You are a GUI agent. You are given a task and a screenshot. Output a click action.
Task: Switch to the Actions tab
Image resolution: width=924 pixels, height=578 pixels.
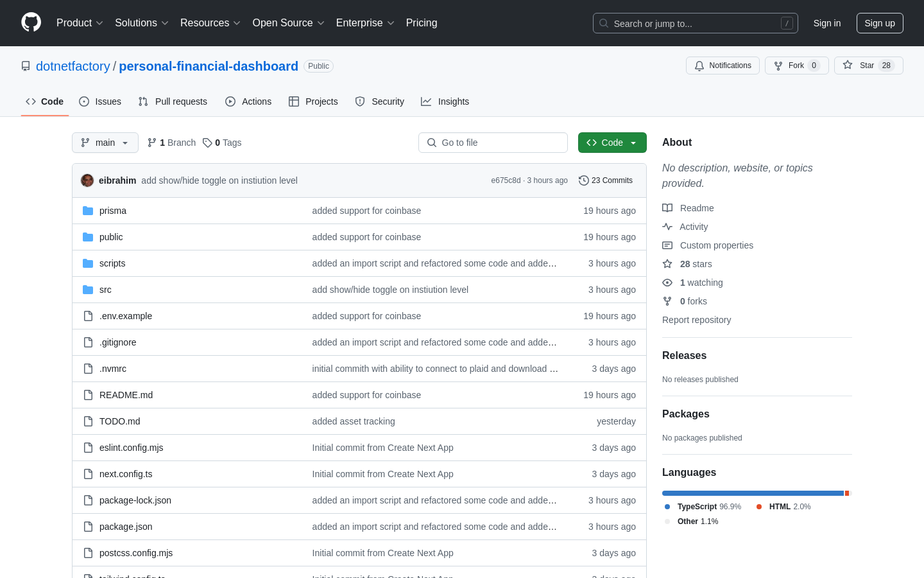248,101
